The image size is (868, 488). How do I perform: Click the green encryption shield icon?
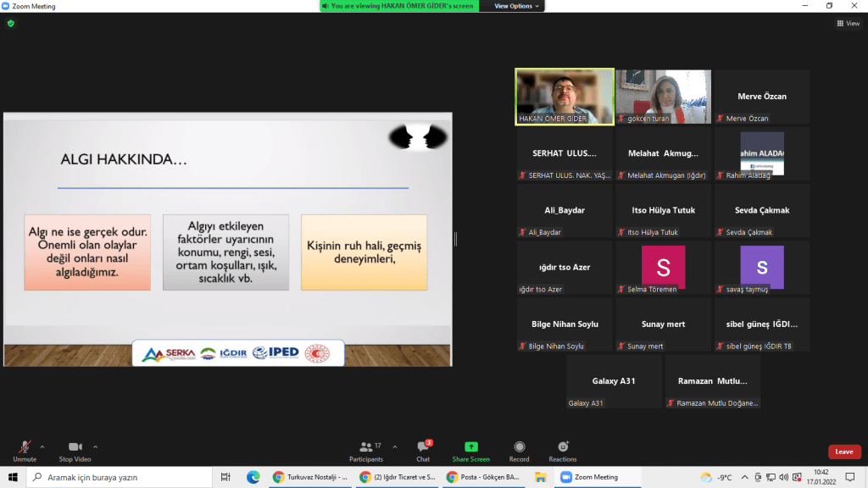tap(11, 24)
